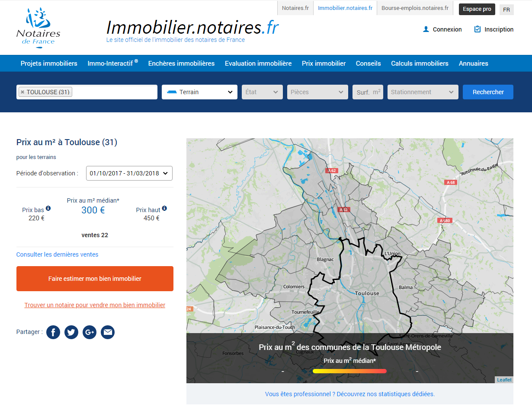The width and height of the screenshot is (532, 410).
Task: Click the Surf. m² input field
Action: (x=368, y=92)
